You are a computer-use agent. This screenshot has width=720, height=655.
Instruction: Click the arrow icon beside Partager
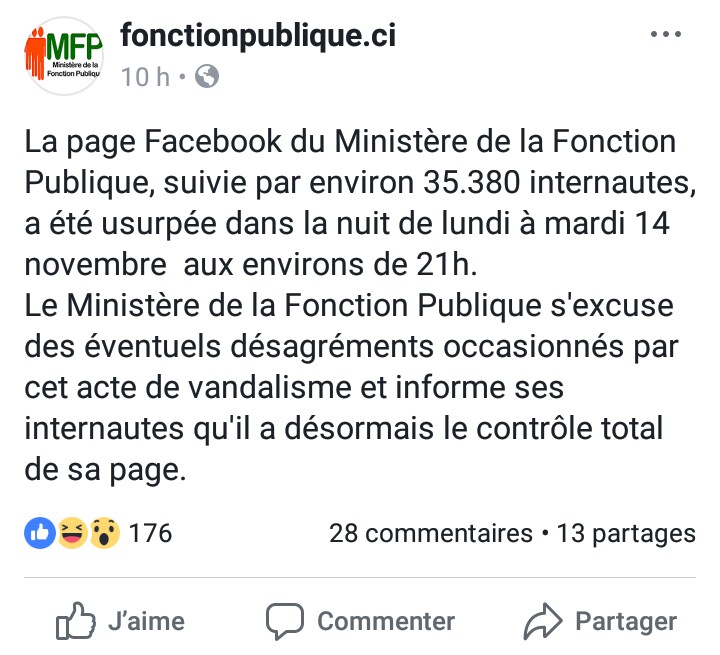pos(543,621)
